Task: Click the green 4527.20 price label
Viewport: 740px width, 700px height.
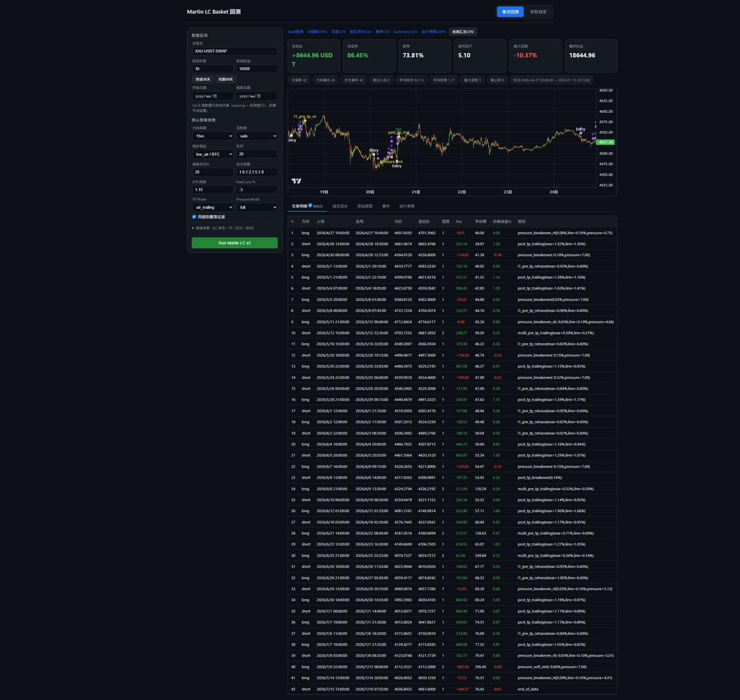Action: [606, 142]
